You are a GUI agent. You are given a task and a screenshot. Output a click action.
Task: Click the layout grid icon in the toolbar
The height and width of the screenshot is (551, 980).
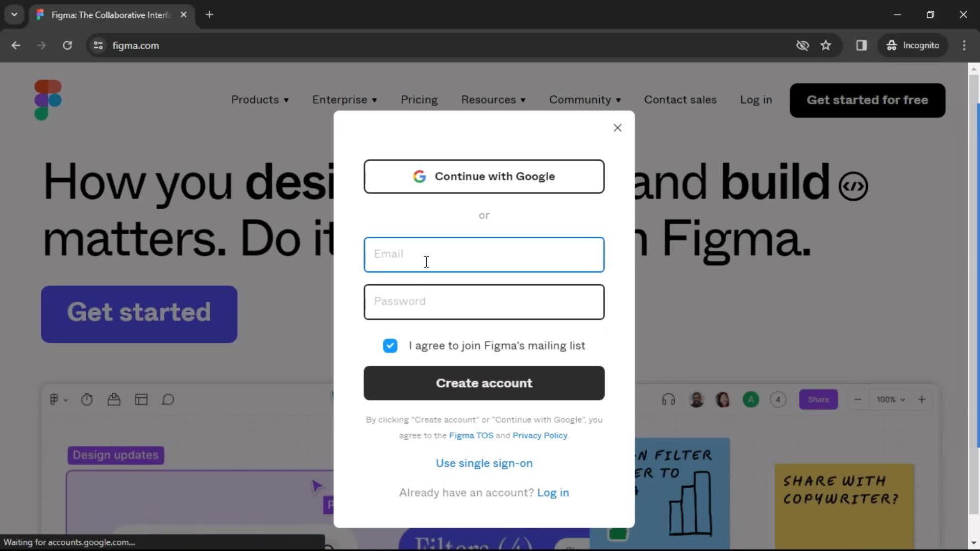tap(141, 399)
